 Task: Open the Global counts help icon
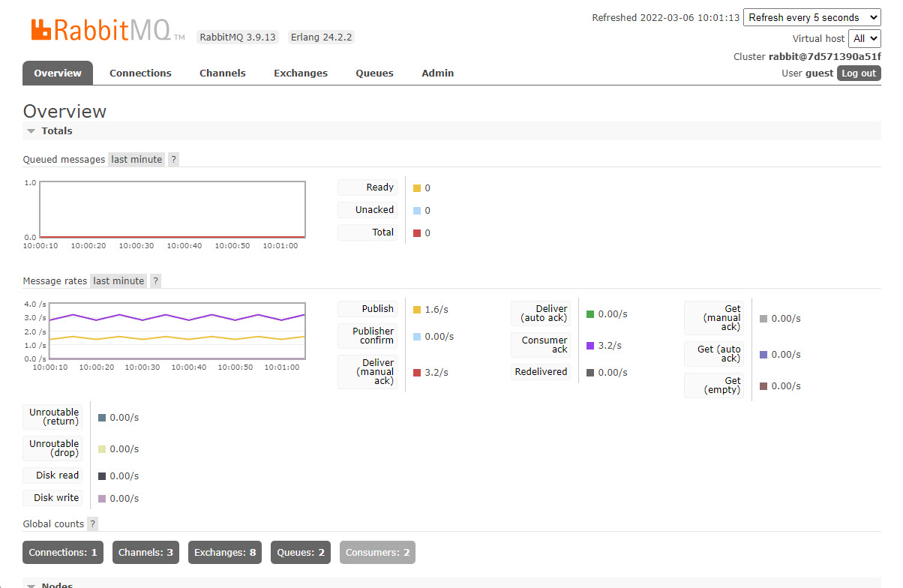(92, 523)
